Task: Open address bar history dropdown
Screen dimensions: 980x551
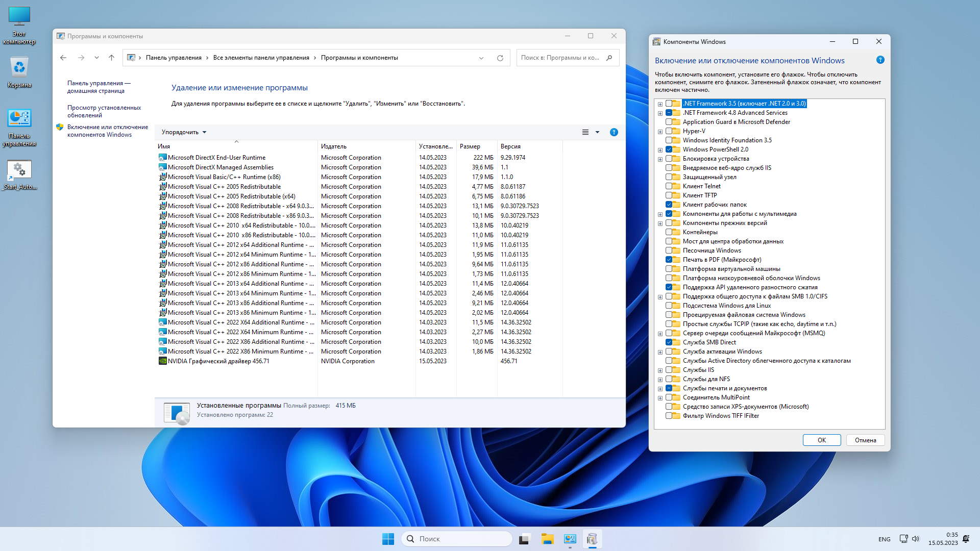Action: click(x=481, y=58)
